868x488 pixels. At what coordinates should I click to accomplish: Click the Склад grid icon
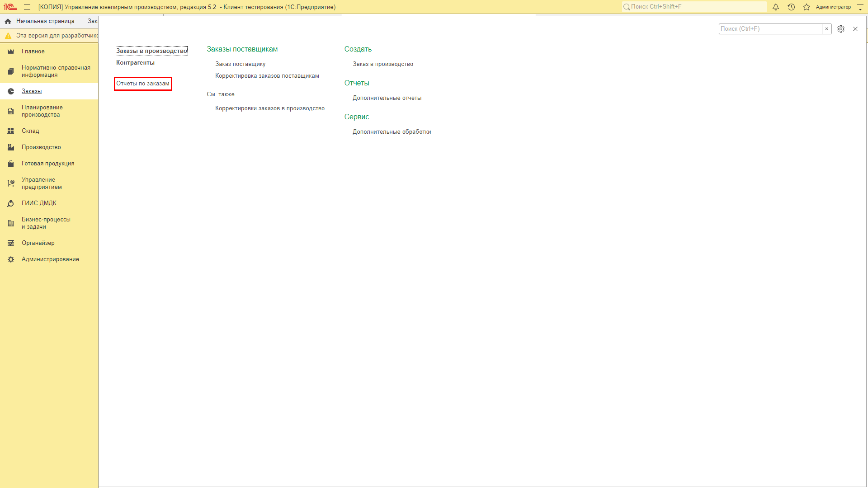click(11, 131)
